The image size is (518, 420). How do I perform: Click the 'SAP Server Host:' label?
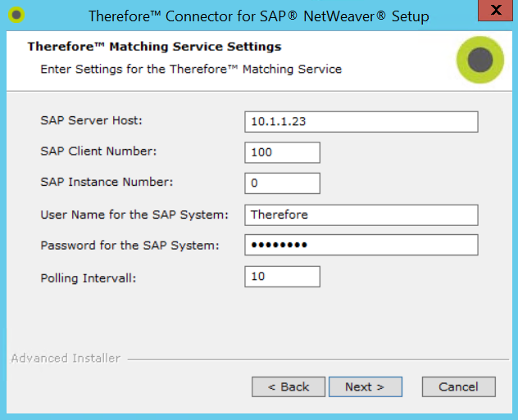pyautogui.click(x=91, y=120)
